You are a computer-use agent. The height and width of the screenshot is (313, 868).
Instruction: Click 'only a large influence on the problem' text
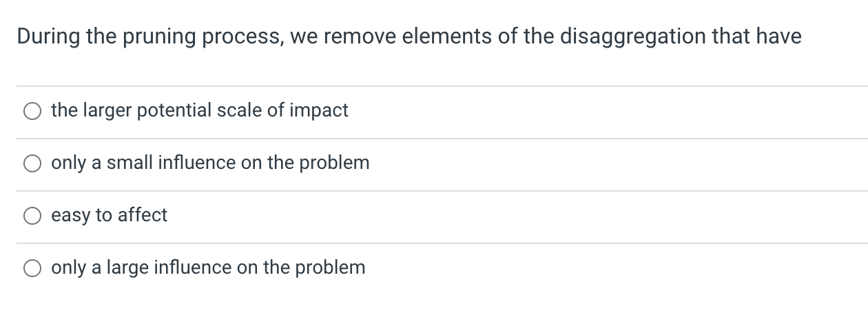(208, 267)
